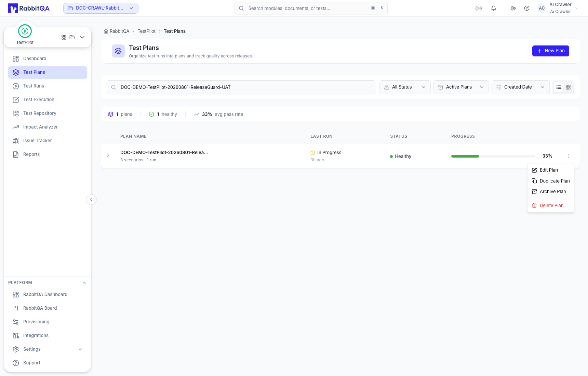Click the '1 plans' summary stat

pyautogui.click(x=120, y=114)
